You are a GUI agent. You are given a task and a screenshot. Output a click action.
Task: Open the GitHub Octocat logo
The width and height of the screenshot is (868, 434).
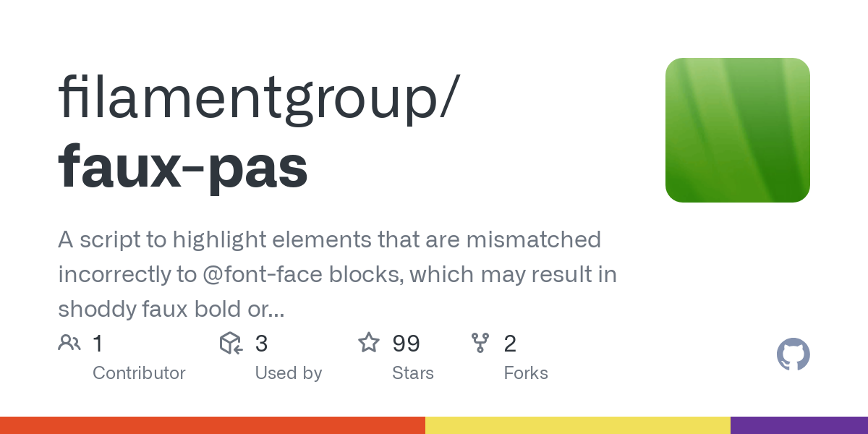coord(793,354)
